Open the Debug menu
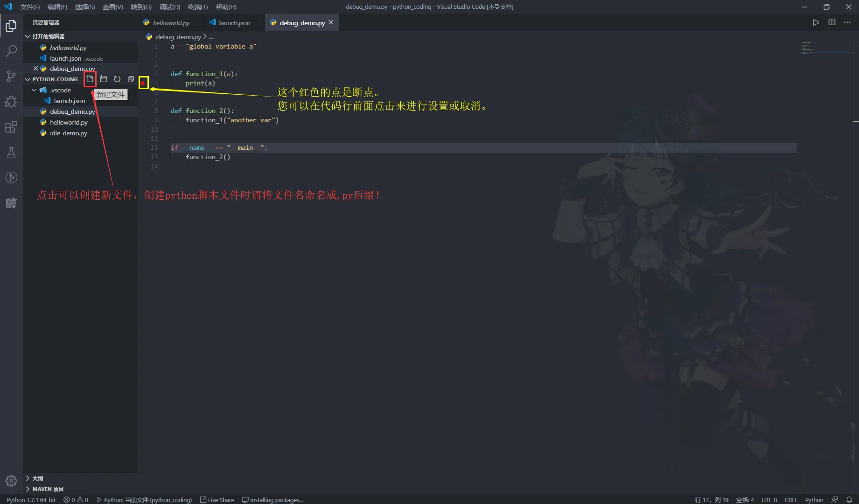 [x=170, y=7]
